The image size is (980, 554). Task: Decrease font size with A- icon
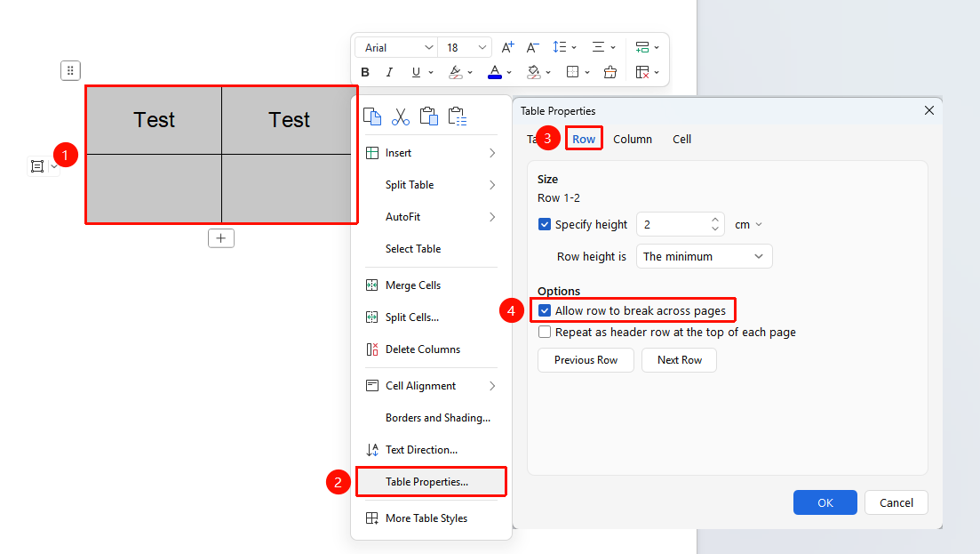pos(532,47)
